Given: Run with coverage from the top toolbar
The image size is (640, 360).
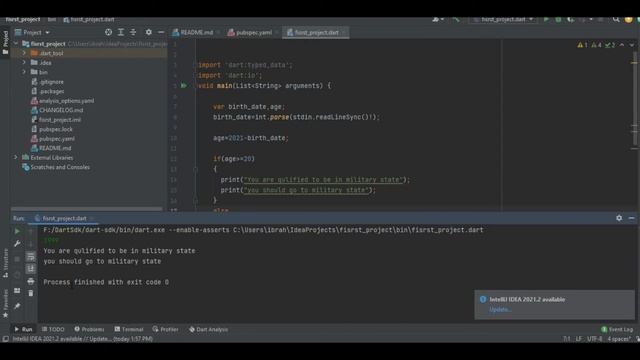Looking at the screenshot, I should [570, 19].
